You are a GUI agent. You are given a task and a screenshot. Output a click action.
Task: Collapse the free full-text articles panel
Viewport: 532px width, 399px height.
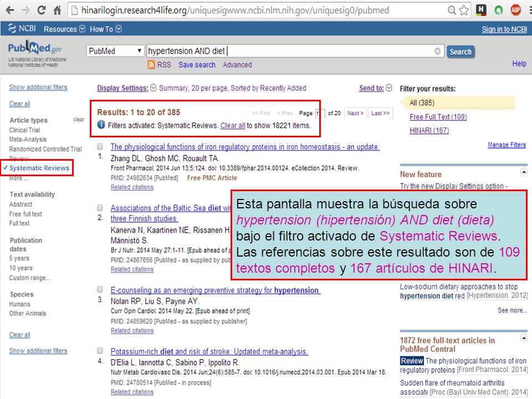coord(524,338)
